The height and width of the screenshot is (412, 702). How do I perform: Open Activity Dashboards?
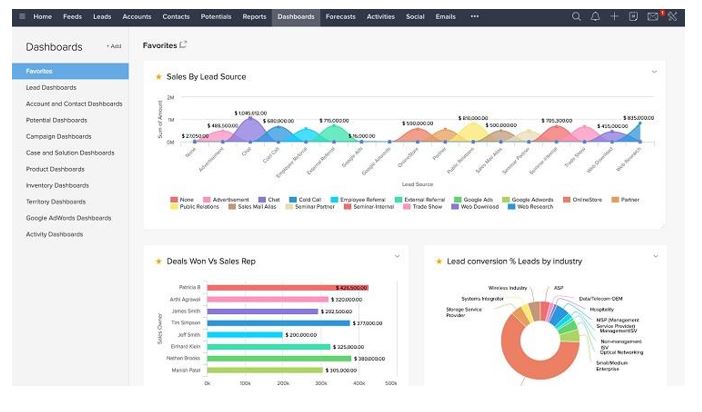(54, 235)
